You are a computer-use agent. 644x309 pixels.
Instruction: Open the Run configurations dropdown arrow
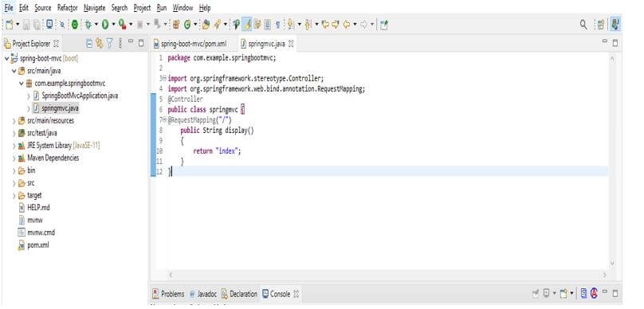(113, 25)
